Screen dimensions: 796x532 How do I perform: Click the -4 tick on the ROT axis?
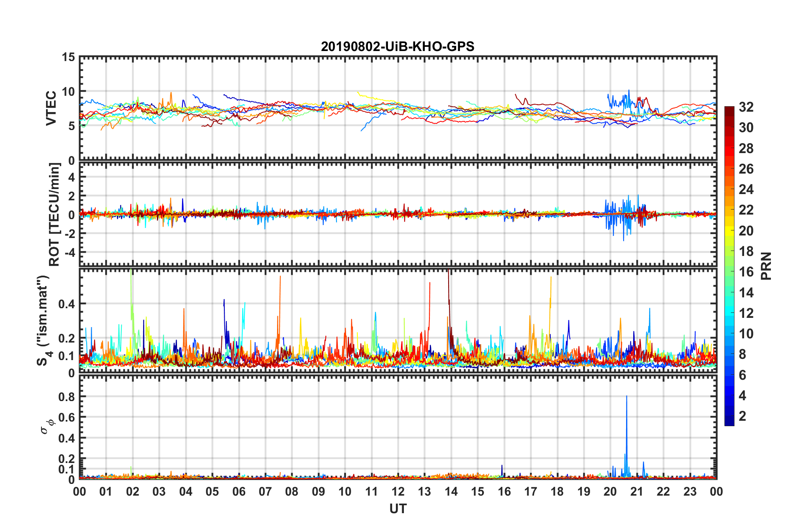pyautogui.click(x=71, y=253)
